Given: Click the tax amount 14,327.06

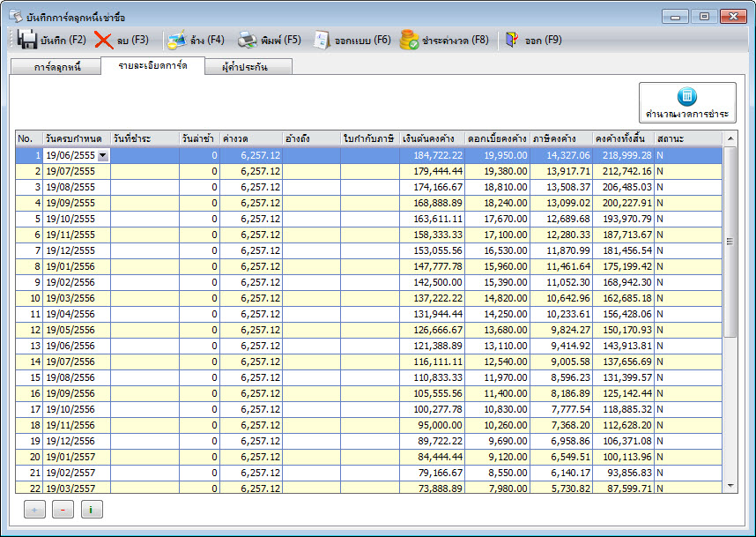Looking at the screenshot, I should tap(561, 155).
